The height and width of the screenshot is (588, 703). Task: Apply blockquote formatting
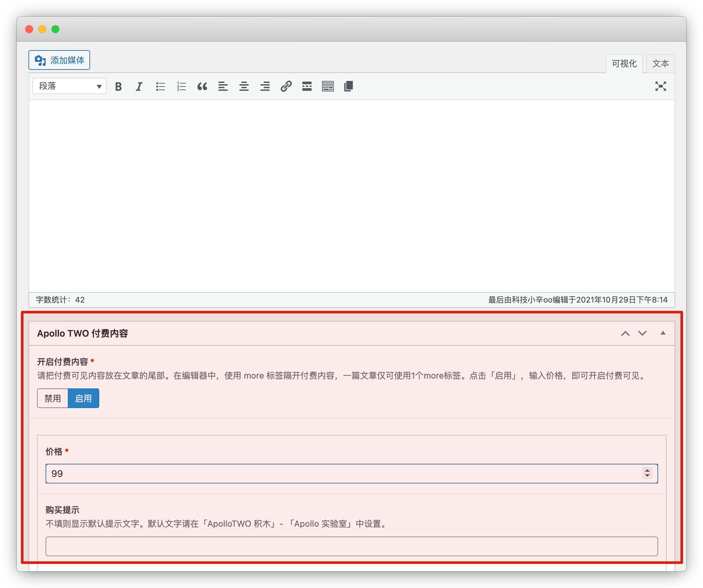pos(202,87)
